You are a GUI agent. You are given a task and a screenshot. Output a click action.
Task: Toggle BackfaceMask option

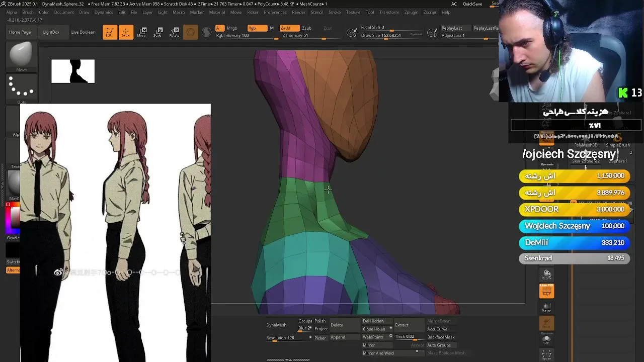coord(441,337)
